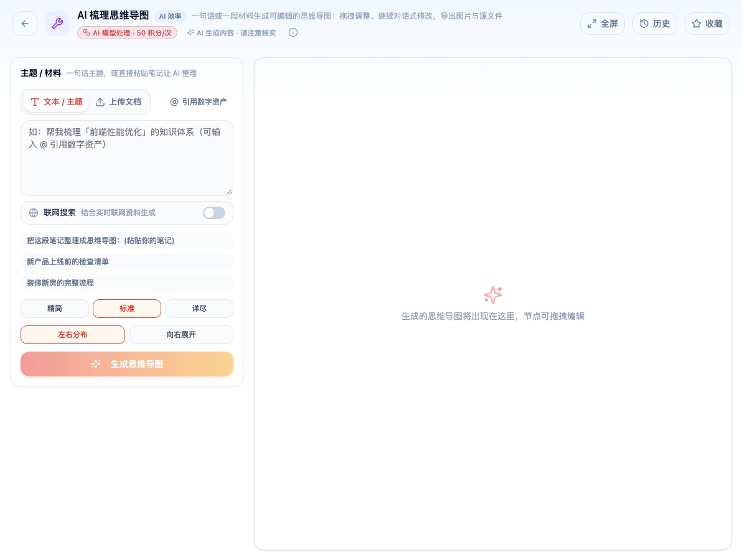Select the 向右展开 layout option

181,335
